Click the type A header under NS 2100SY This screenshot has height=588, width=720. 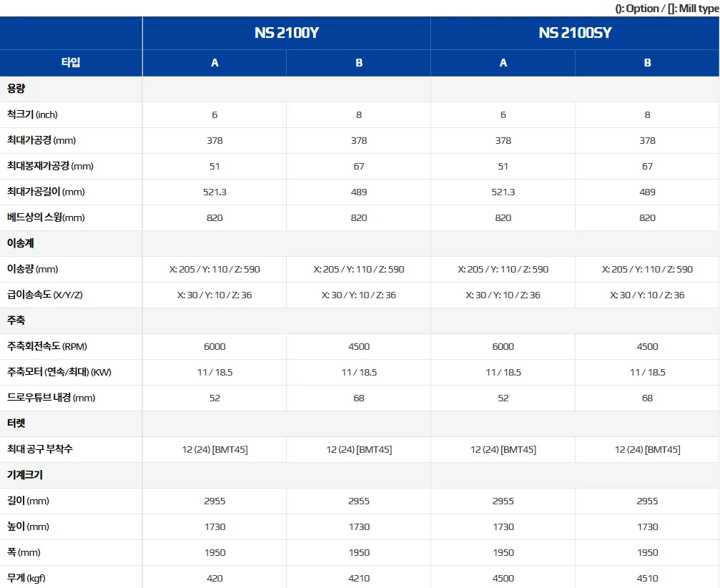[x=503, y=63]
